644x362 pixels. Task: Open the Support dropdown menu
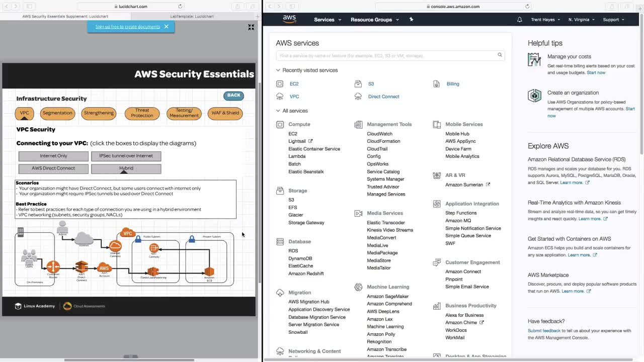(614, 20)
